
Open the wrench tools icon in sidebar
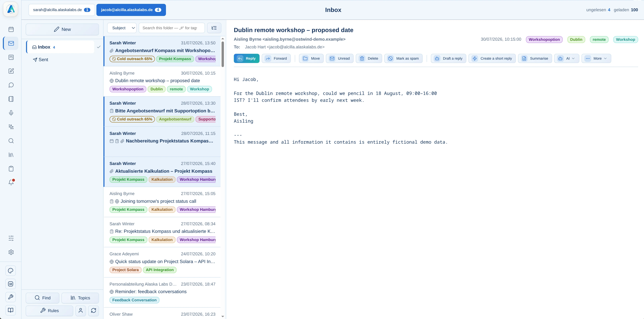pyautogui.click(x=11, y=297)
